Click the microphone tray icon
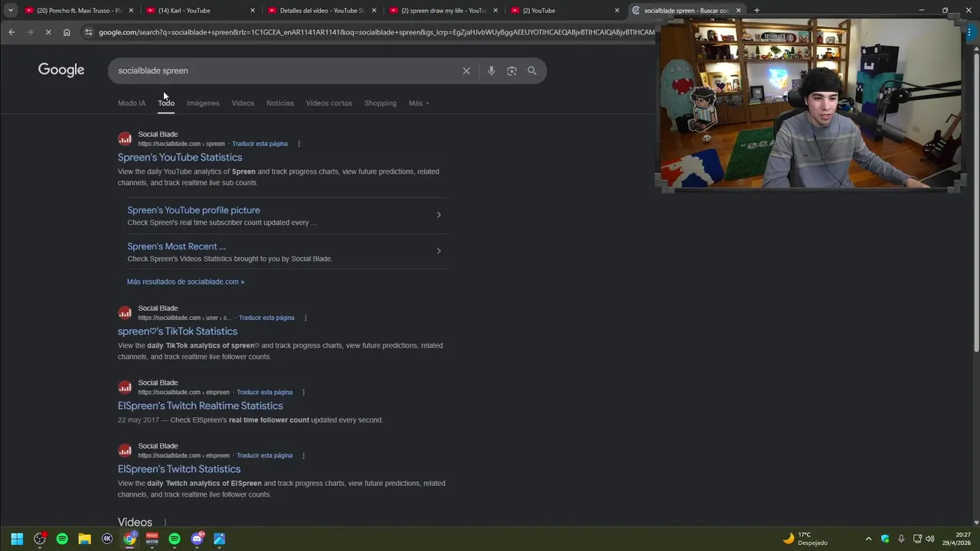980x551 pixels. [x=901, y=539]
